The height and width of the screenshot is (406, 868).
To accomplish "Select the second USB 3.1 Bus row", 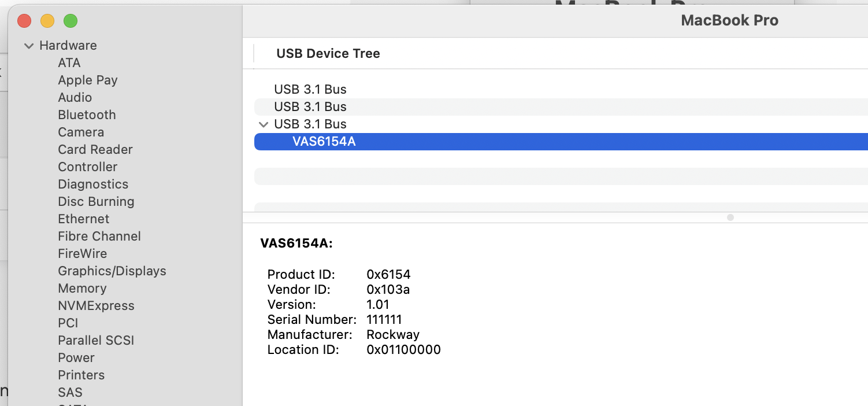I will coord(561,107).
